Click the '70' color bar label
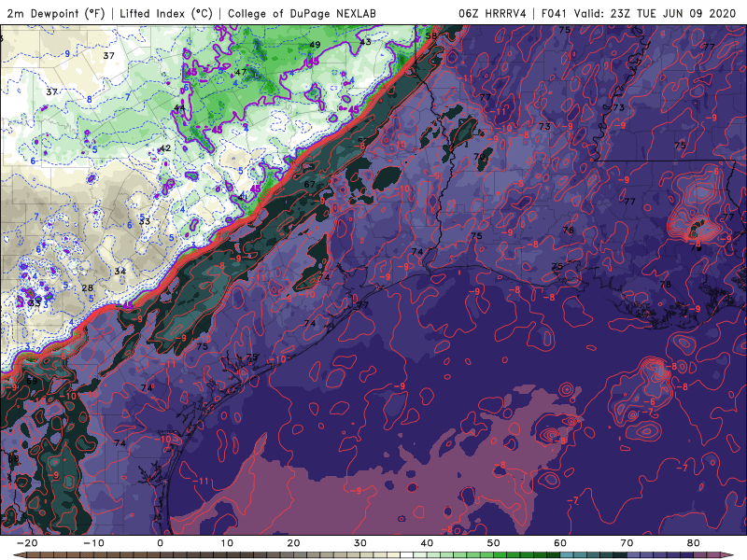Screen dimensions: 747x560 coord(627,543)
